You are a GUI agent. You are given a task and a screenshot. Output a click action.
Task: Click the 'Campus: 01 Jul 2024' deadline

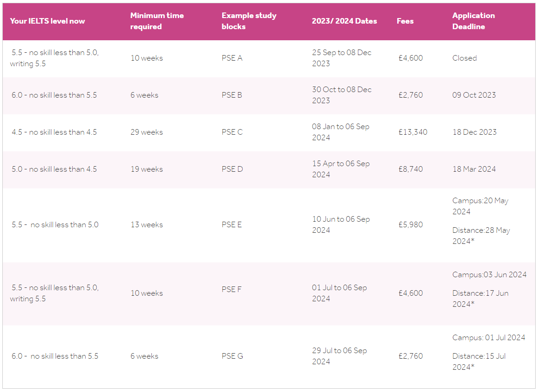(488, 337)
